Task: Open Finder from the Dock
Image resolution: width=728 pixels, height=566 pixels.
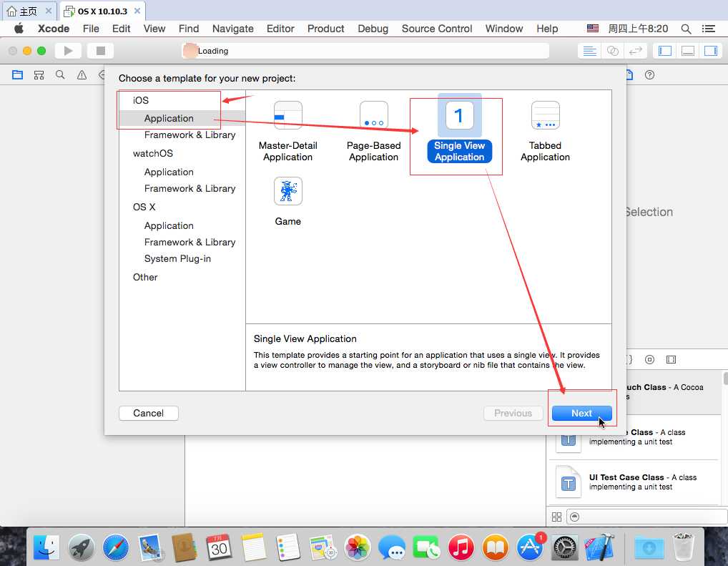Action: coord(46,547)
